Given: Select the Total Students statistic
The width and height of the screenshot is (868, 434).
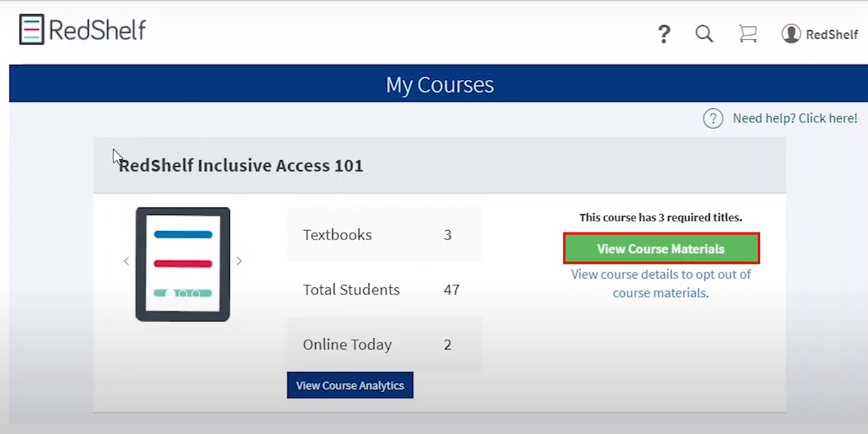Looking at the screenshot, I should click(x=385, y=290).
